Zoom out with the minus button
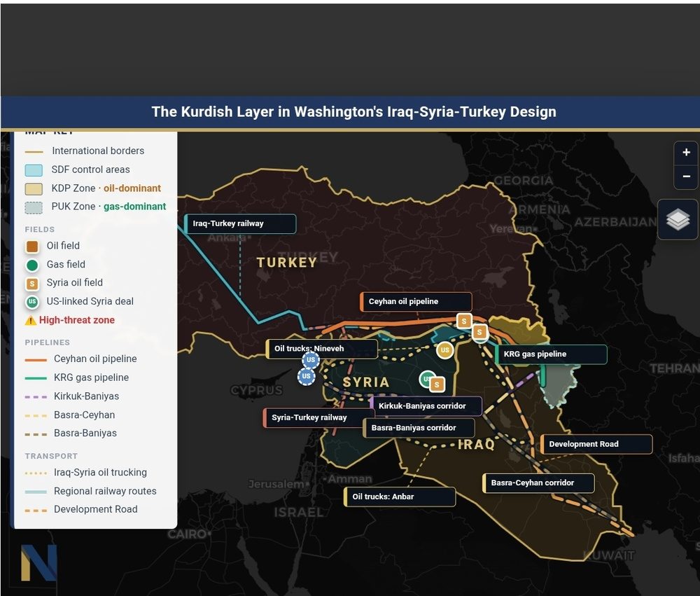 [686, 176]
